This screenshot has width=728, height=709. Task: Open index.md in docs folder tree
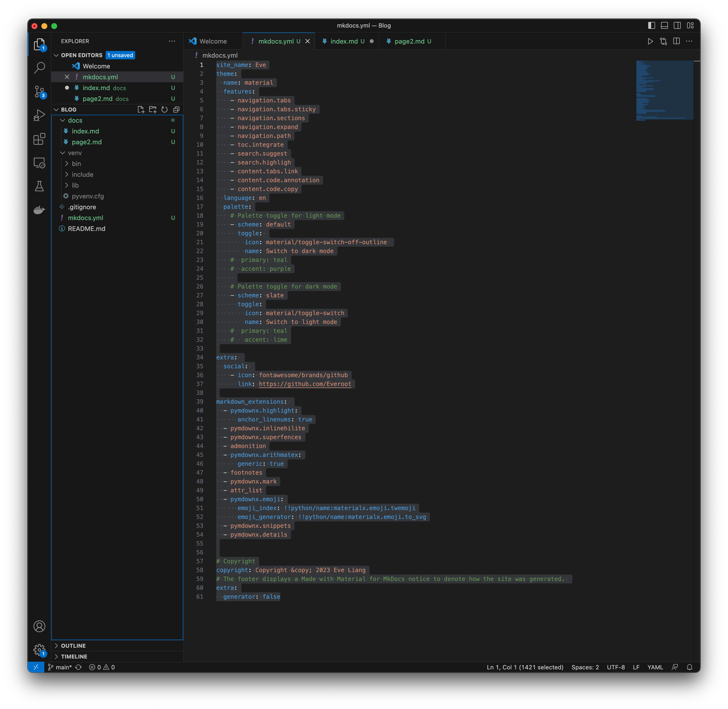[117, 131]
